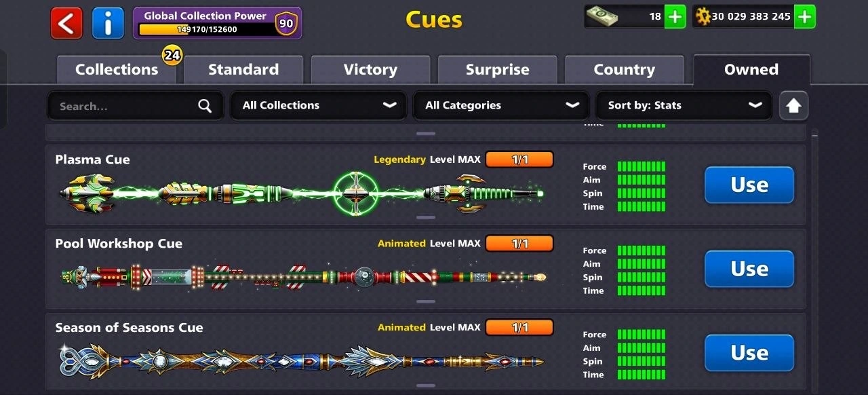Tap the green plus next to coins

pyautogui.click(x=804, y=16)
